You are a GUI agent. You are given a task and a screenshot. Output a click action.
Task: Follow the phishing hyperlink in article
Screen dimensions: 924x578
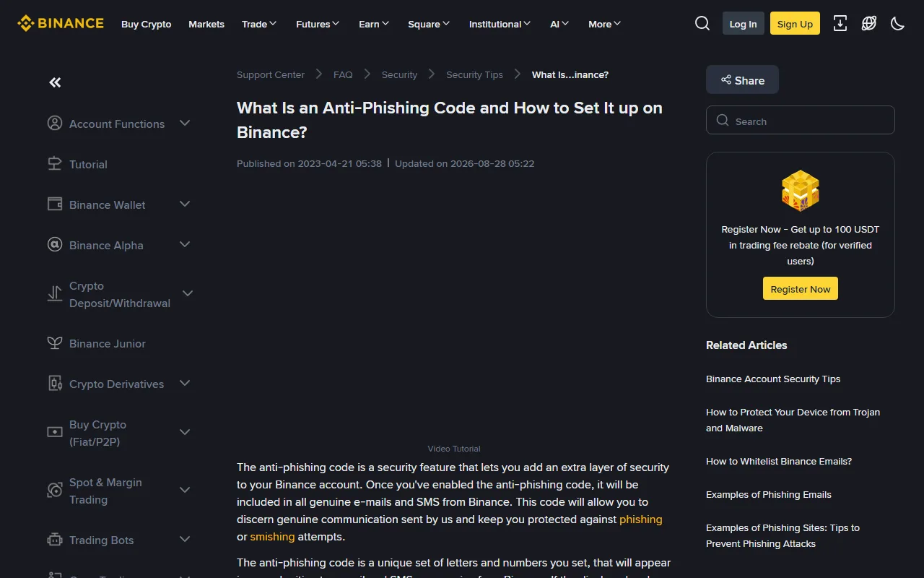641,519
